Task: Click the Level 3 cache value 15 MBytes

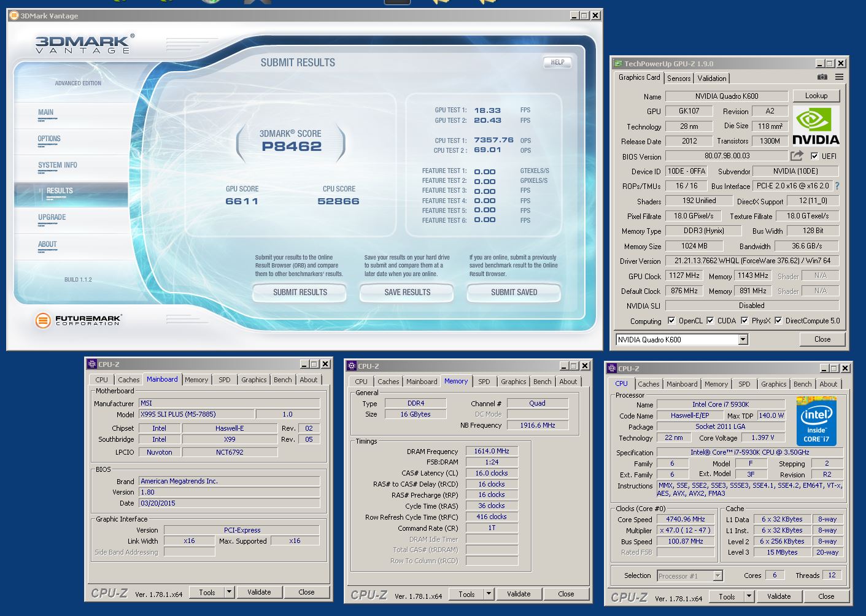Action: tap(782, 552)
